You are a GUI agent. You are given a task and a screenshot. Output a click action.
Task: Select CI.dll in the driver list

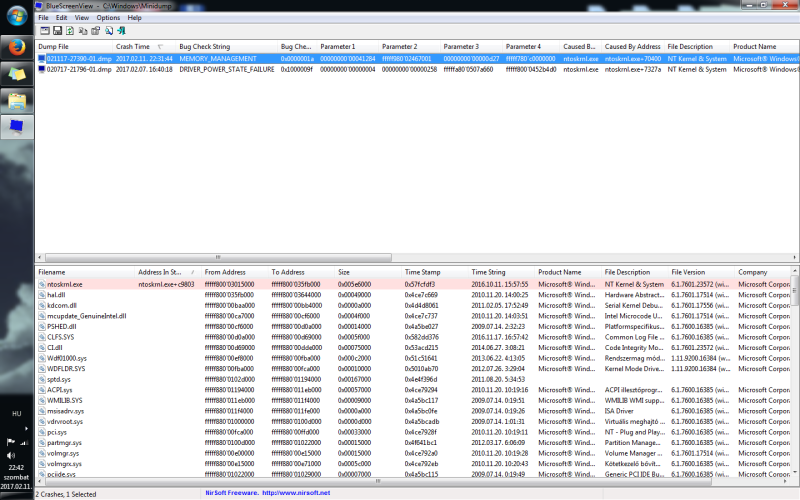(55, 348)
